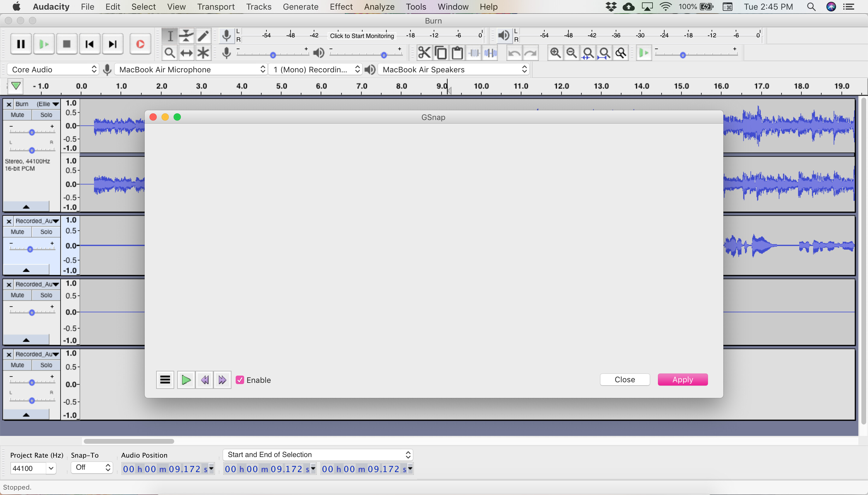Solo the third Recorded_Audio track
The width and height of the screenshot is (868, 495).
46,365
